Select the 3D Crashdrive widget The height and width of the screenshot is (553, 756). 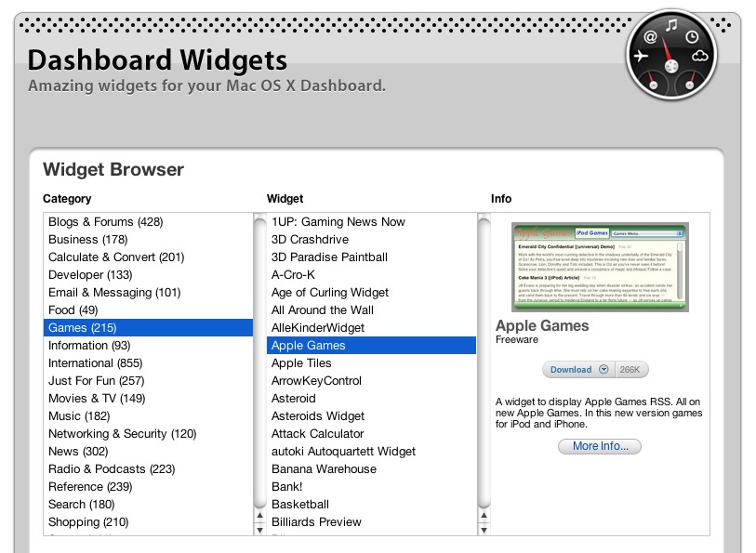pos(371,240)
